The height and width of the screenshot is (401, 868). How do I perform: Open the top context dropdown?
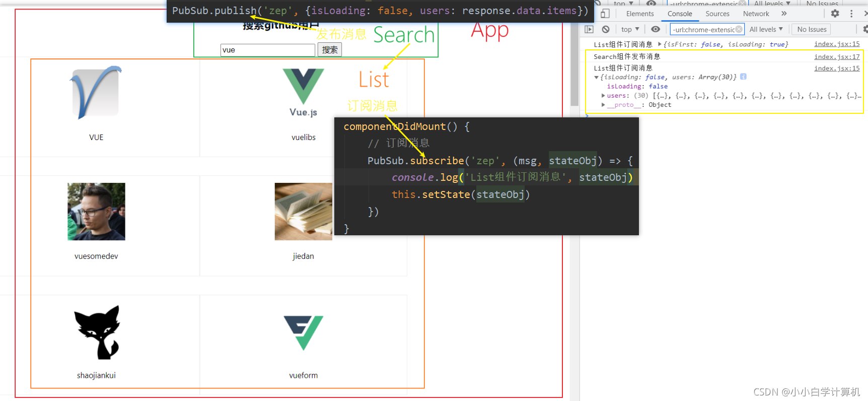click(630, 29)
